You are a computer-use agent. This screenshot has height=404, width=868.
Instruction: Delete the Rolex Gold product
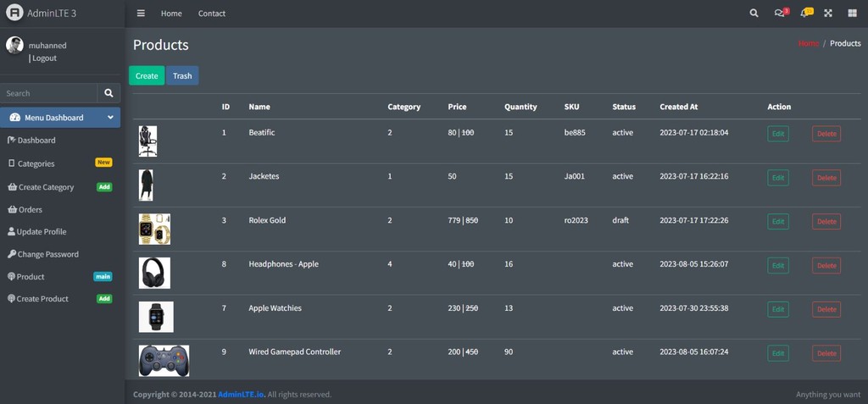(826, 221)
